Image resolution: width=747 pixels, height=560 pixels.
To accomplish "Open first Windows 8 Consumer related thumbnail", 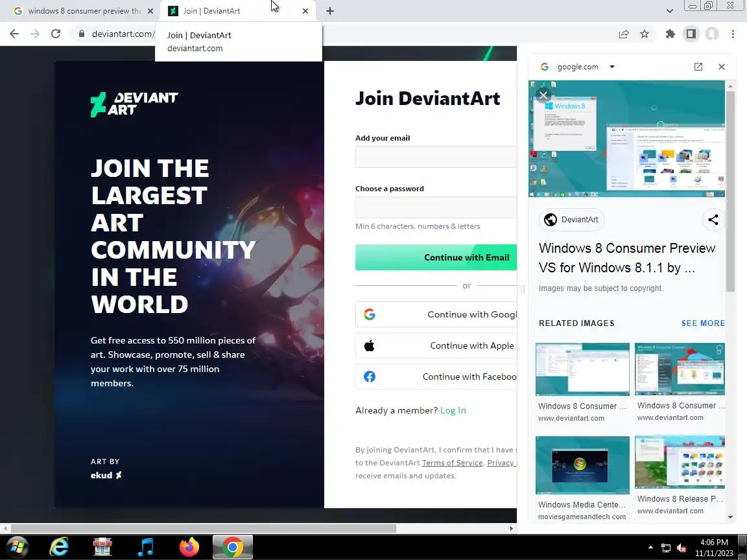I will 582,369.
